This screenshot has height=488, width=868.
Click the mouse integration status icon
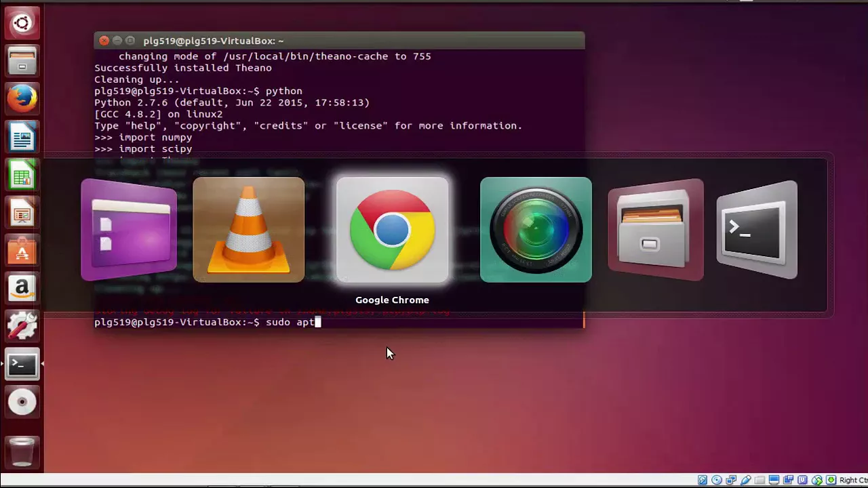click(816, 480)
